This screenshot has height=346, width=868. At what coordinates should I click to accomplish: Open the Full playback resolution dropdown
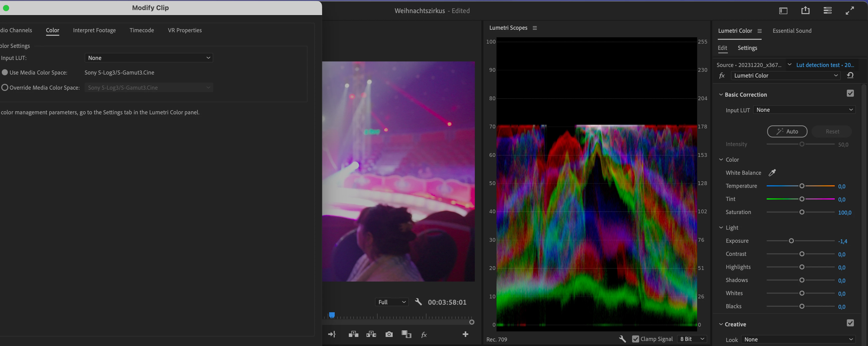click(392, 302)
